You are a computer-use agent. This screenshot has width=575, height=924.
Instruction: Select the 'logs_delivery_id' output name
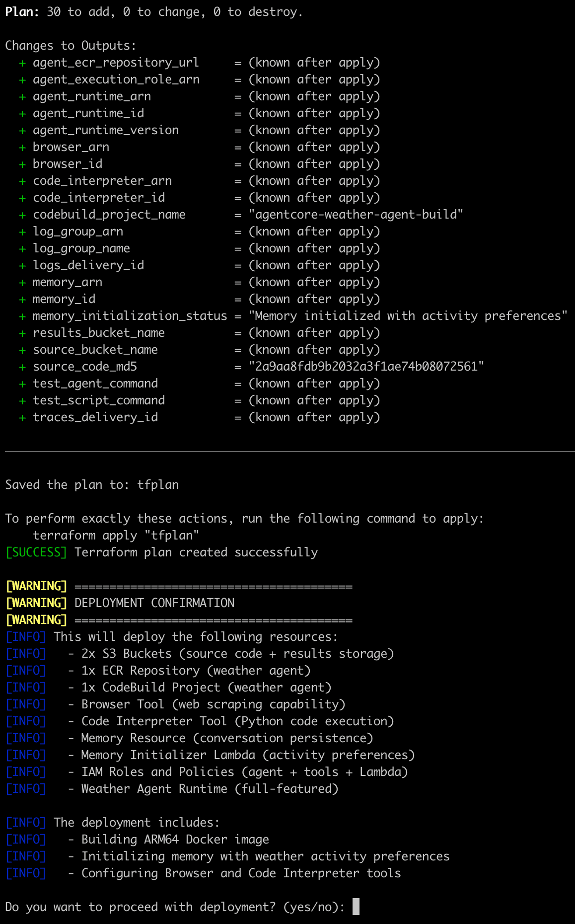pyautogui.click(x=88, y=265)
